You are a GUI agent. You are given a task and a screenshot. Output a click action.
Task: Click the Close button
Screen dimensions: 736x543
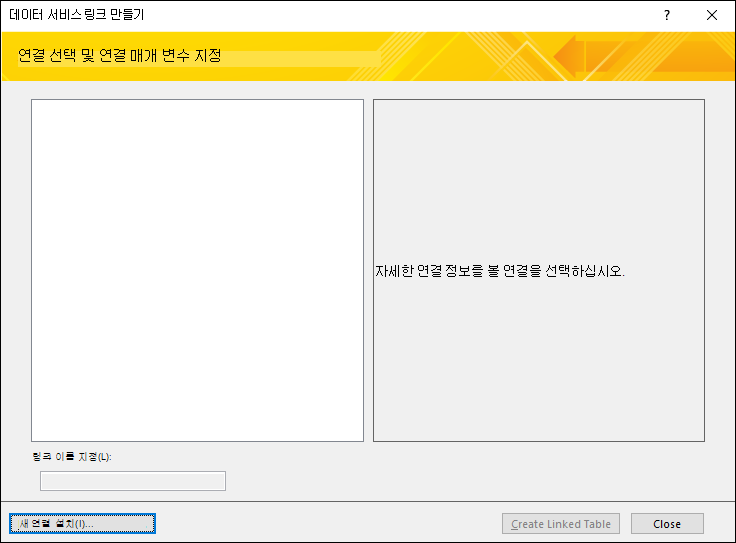click(x=667, y=524)
